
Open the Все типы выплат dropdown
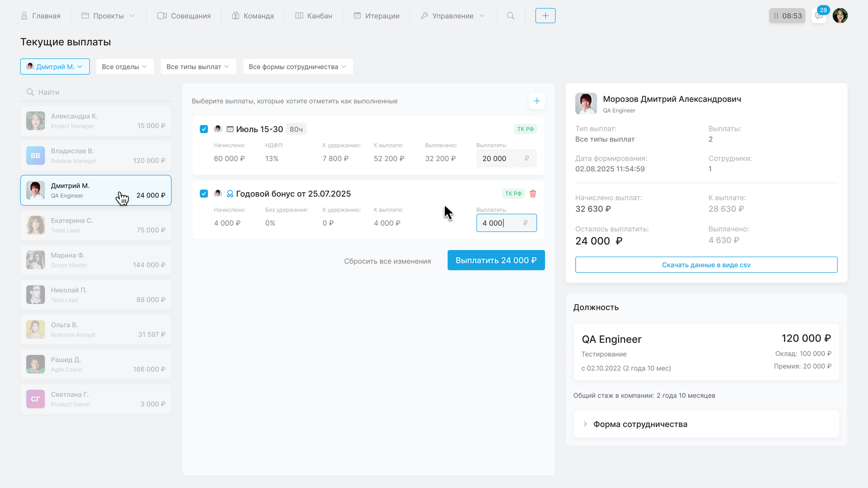(198, 67)
